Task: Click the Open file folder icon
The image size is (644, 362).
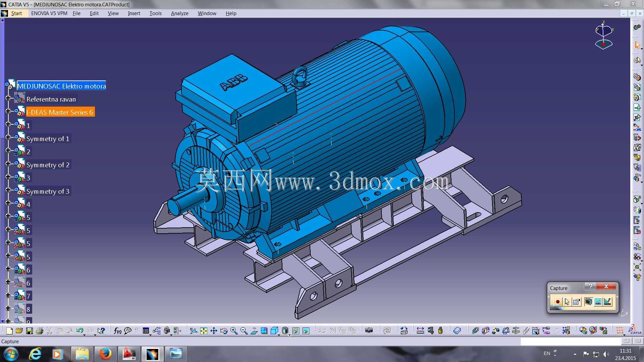Action: pyautogui.click(x=19, y=331)
